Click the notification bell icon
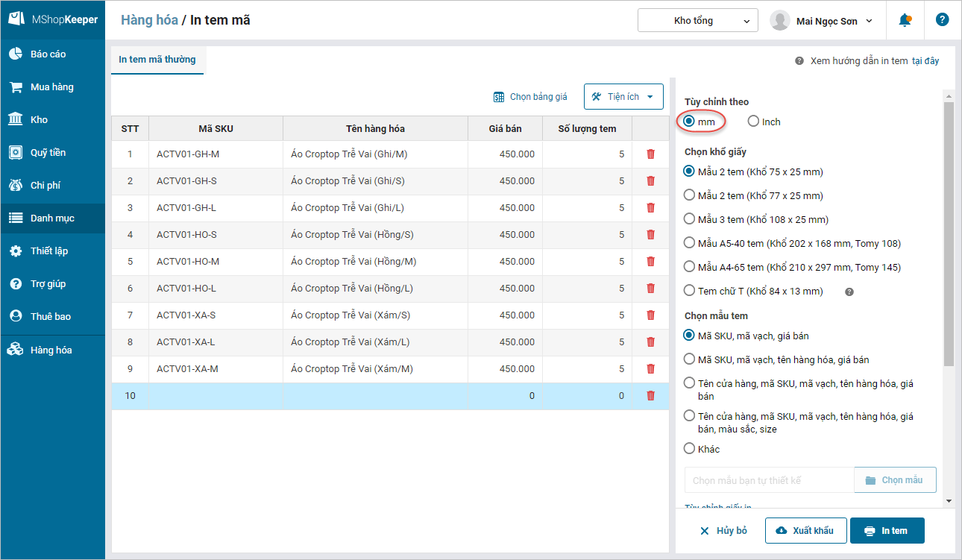This screenshot has height=560, width=962. point(905,20)
